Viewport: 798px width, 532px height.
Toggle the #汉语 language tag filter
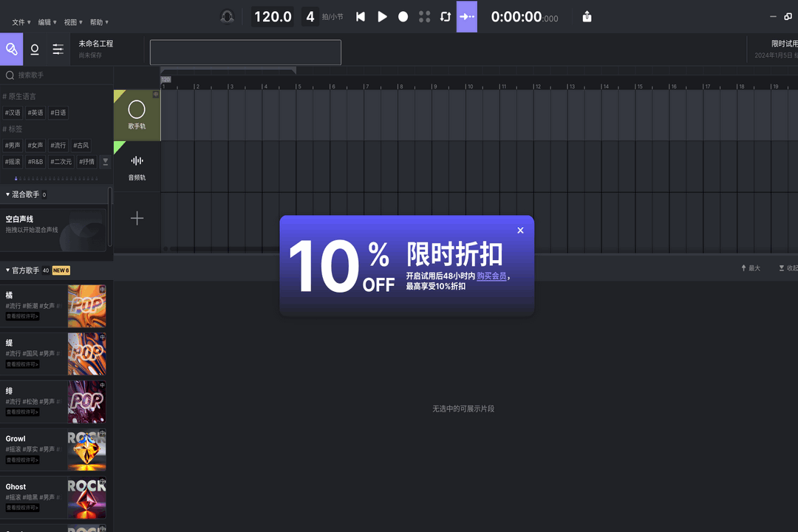point(13,112)
